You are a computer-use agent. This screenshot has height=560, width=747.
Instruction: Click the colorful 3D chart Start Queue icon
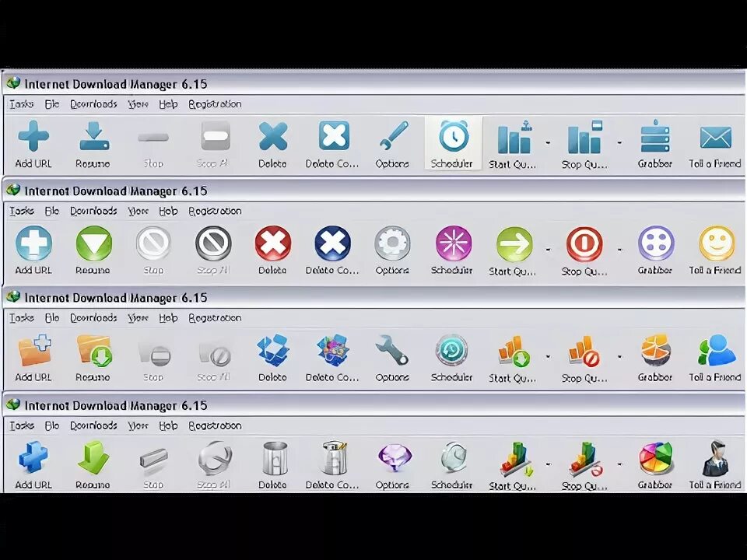point(517,459)
